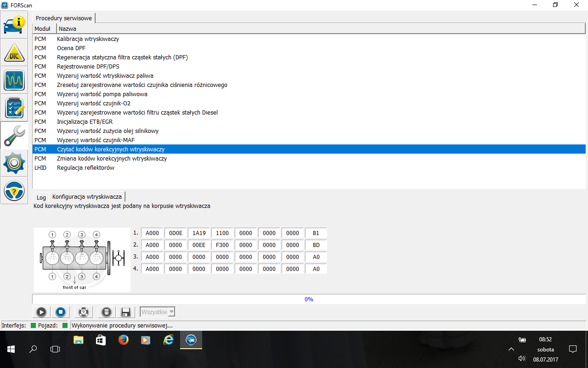588x368 pixels.
Task: Click the trash can clear icon
Action: tap(106, 312)
